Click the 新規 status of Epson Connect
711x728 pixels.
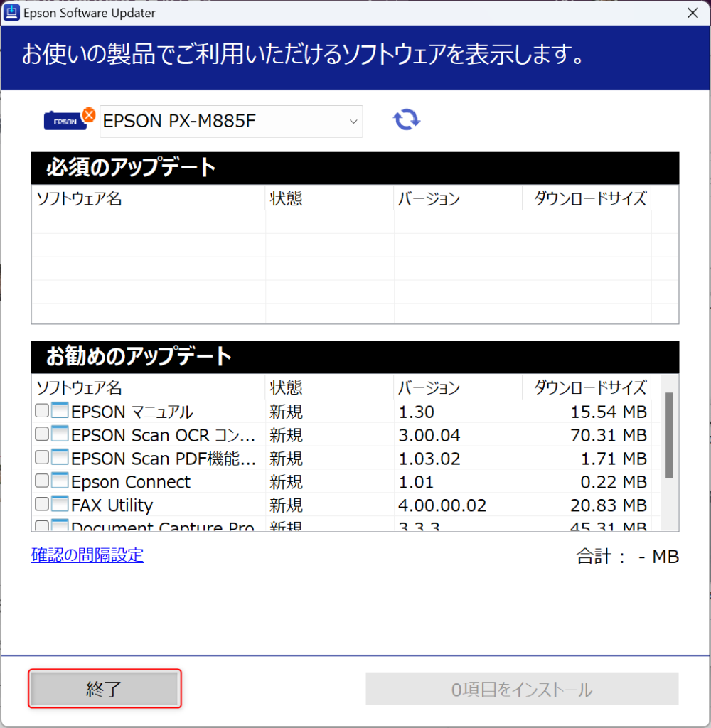click(x=286, y=482)
